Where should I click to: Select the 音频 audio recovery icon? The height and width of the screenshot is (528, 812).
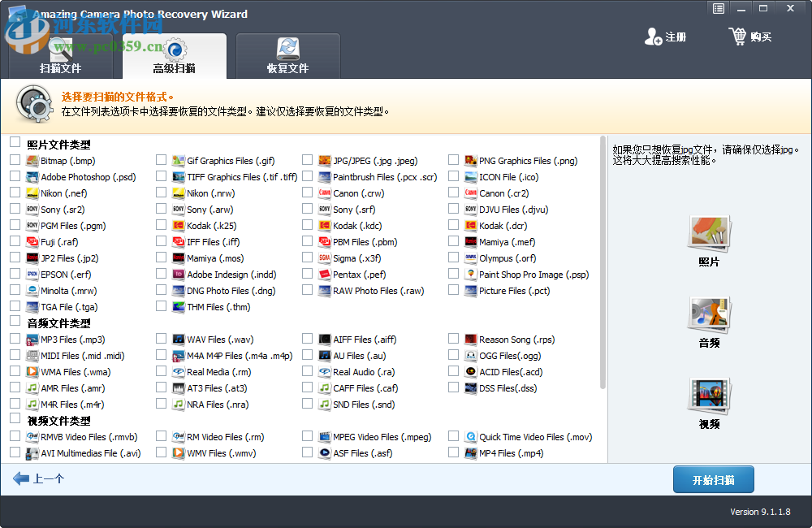pyautogui.click(x=708, y=315)
